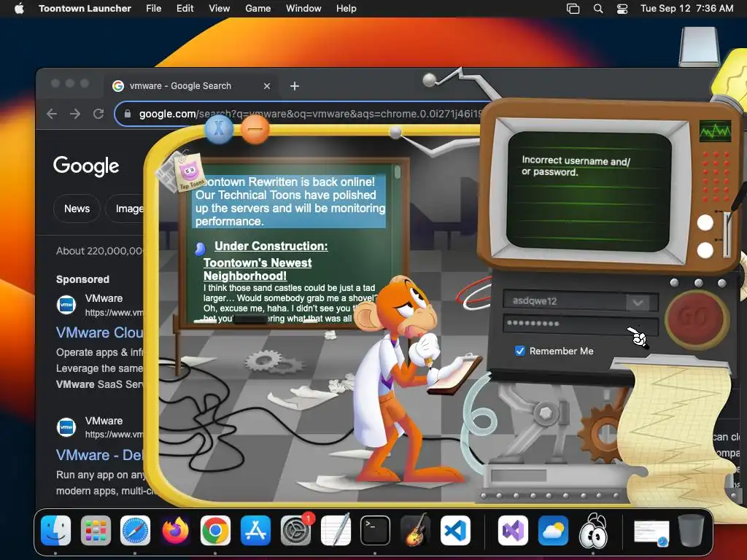Click Under Construction heading link
This screenshot has width=747, height=560.
[271, 246]
